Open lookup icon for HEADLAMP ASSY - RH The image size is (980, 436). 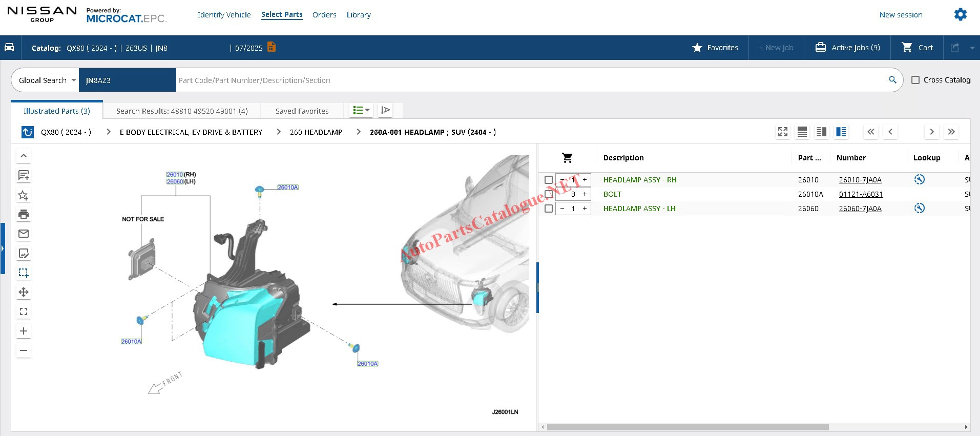tap(919, 179)
